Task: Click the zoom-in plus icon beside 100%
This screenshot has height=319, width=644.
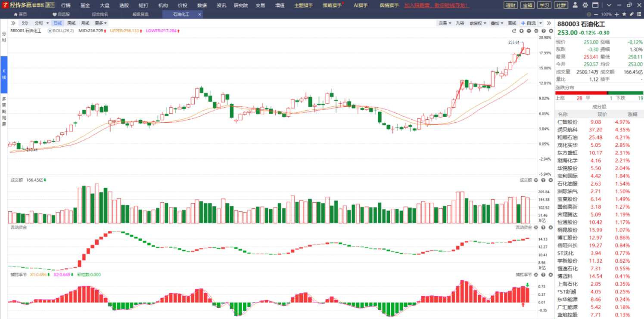Action: (x=618, y=14)
